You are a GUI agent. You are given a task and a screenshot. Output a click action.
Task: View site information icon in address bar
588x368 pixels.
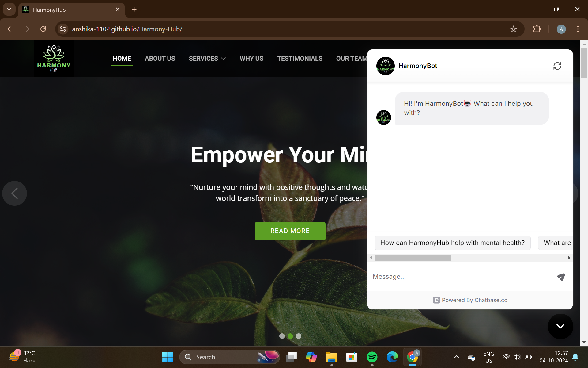pyautogui.click(x=63, y=29)
